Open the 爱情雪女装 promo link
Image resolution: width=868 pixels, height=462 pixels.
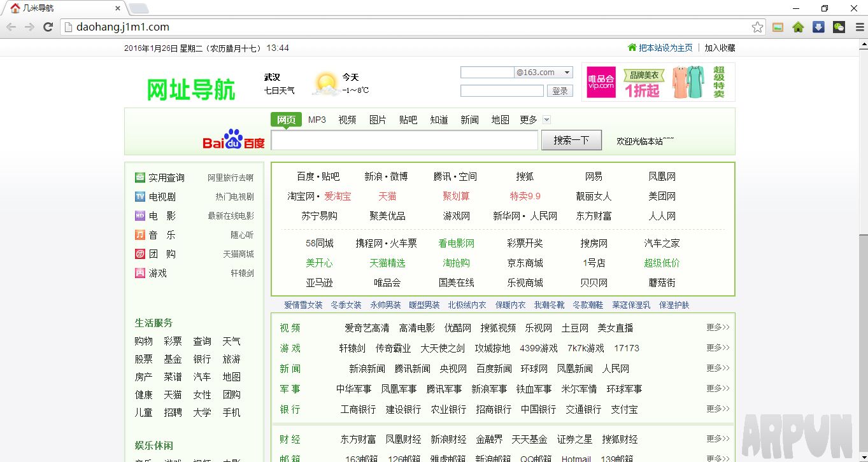[x=303, y=305]
